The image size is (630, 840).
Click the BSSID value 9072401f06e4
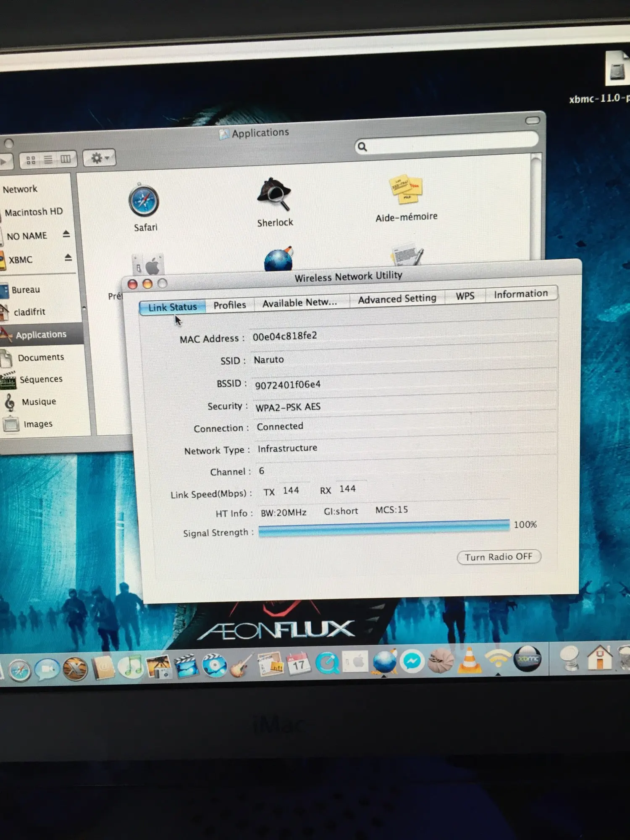pos(288,384)
